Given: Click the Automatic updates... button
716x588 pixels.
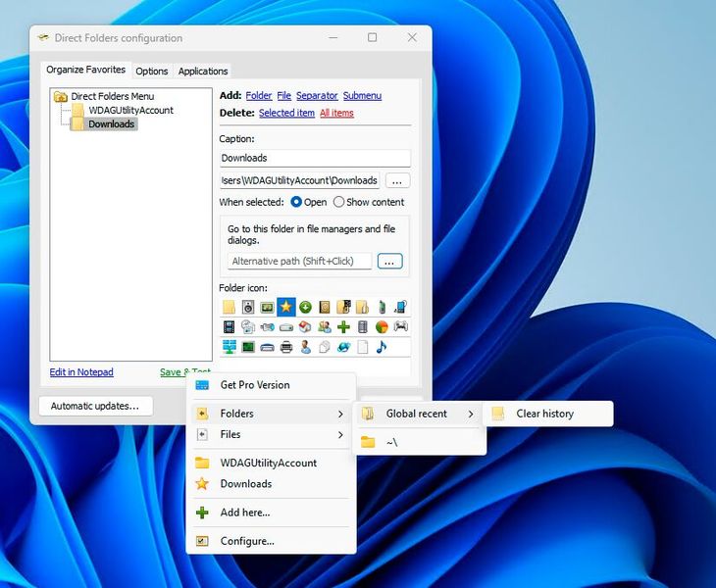Looking at the screenshot, I should pos(95,406).
